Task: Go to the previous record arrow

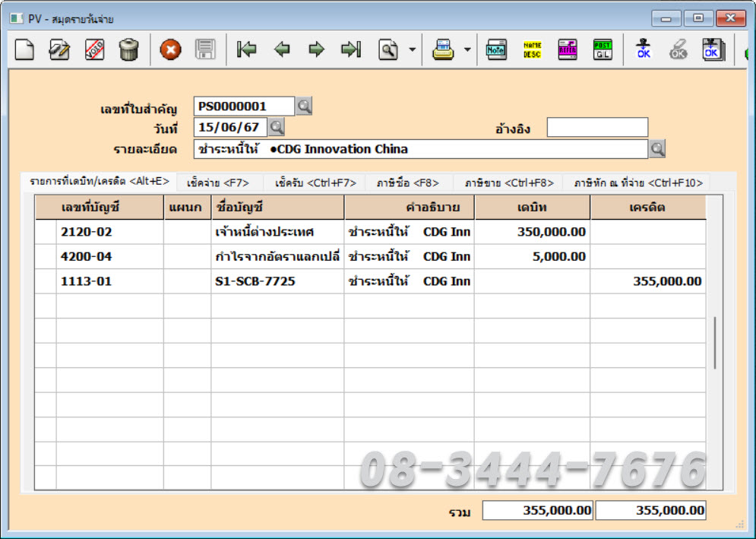Action: click(x=282, y=49)
